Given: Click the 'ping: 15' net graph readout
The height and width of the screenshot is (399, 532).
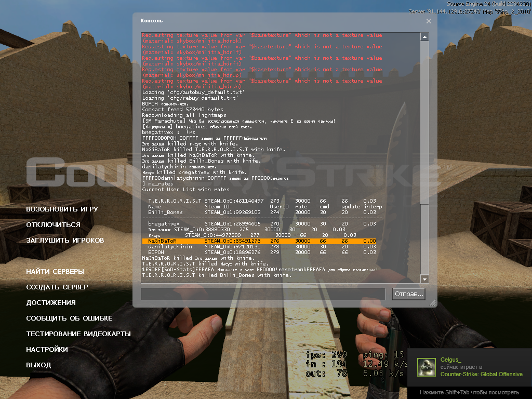Looking at the screenshot, I should click(x=383, y=355).
